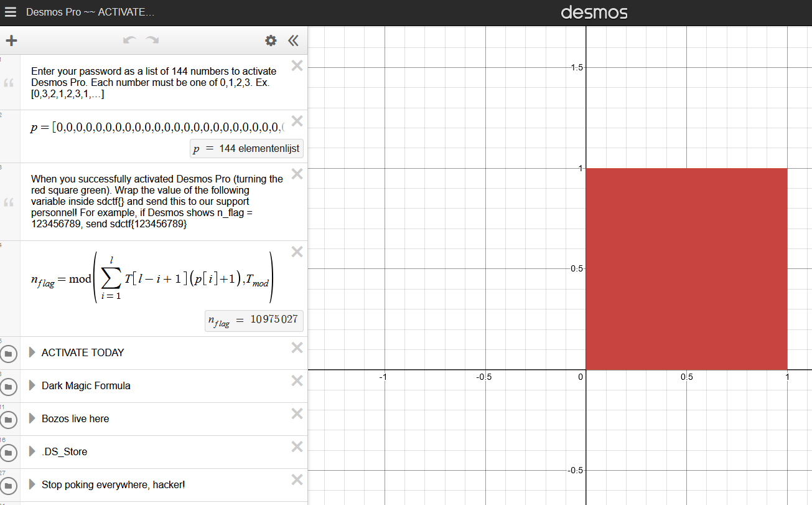Expand the .DS_Store folder
The height and width of the screenshot is (505, 812).
point(32,451)
